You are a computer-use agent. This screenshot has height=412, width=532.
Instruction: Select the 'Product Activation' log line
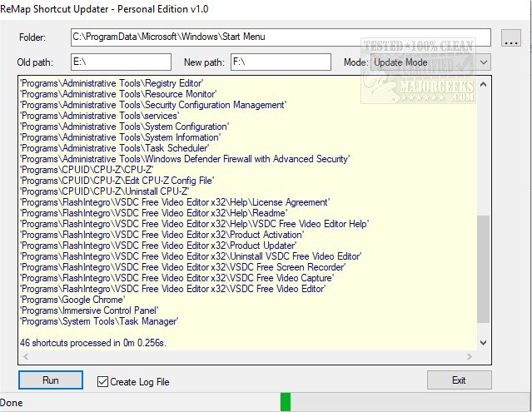162,235
